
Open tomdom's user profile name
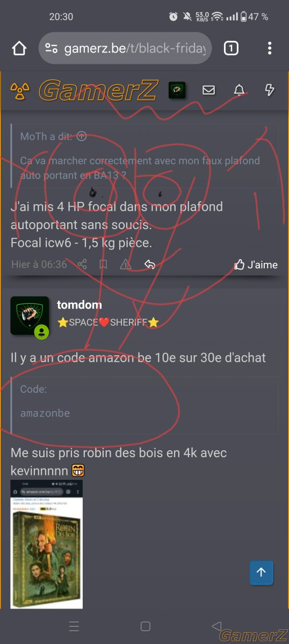80,305
